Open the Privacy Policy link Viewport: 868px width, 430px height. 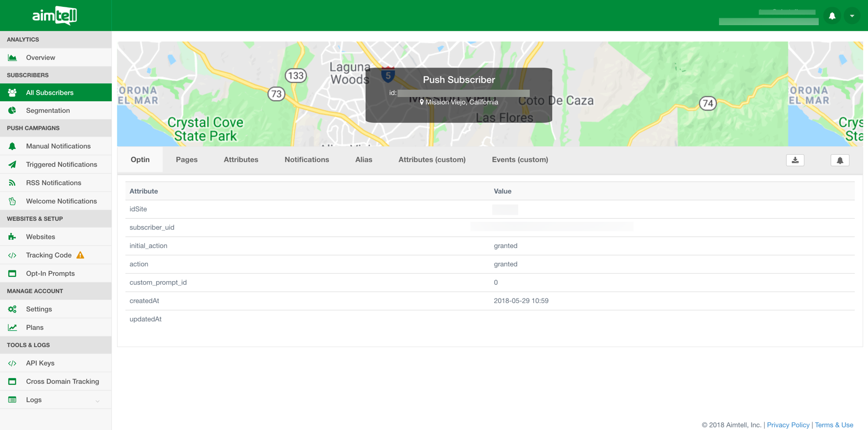coord(788,425)
